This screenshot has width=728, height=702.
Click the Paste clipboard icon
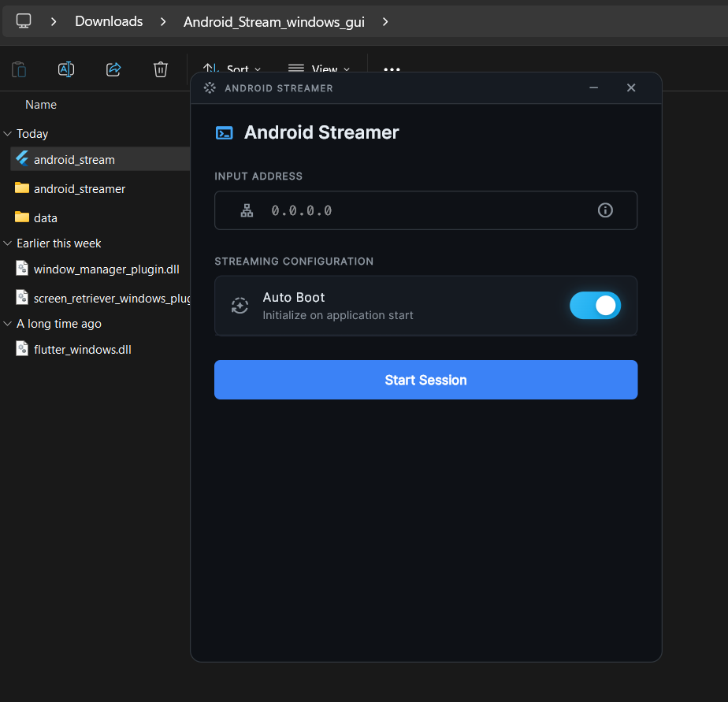[x=19, y=69]
